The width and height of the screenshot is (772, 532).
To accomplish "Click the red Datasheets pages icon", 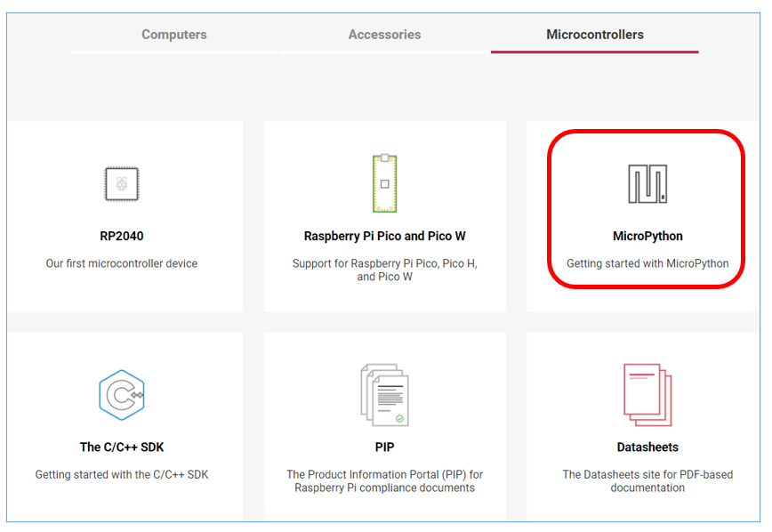I will point(647,395).
